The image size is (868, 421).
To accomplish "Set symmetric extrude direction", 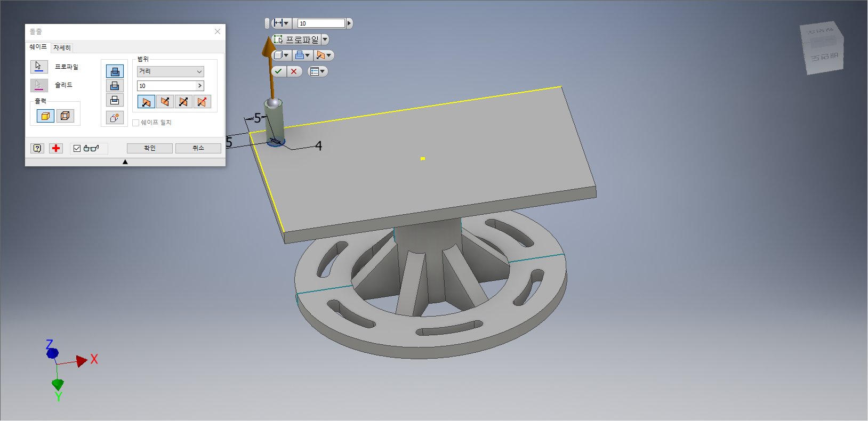I will pos(183,102).
